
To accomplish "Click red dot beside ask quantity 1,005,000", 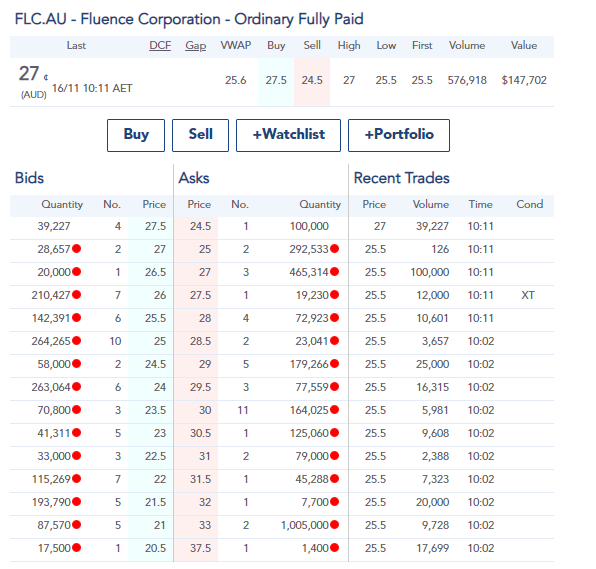I will (x=334, y=525).
